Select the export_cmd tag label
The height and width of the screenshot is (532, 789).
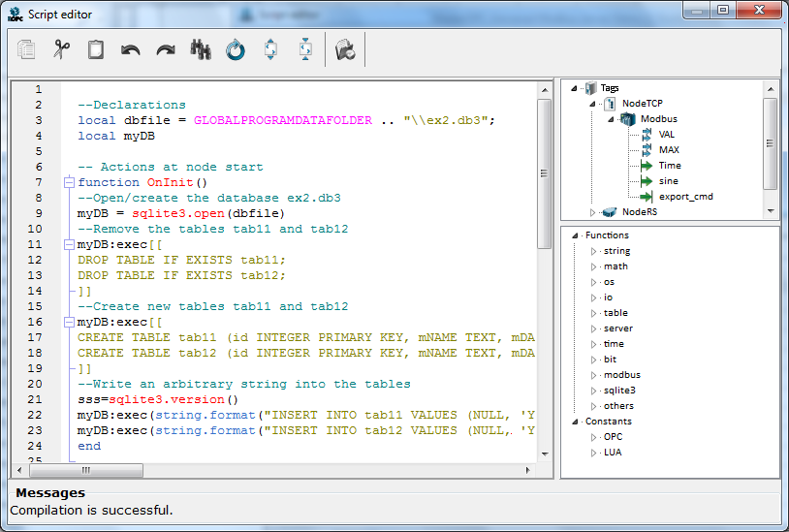[686, 197]
